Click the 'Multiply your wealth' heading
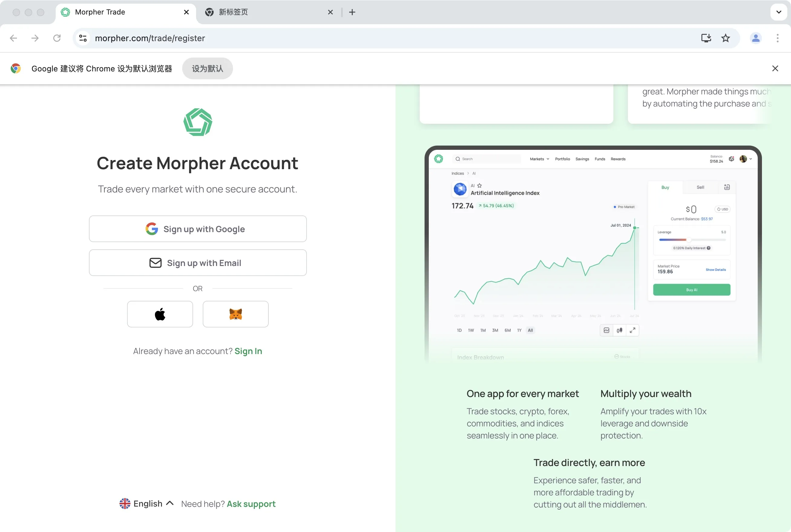This screenshot has width=791, height=532. 646,394
